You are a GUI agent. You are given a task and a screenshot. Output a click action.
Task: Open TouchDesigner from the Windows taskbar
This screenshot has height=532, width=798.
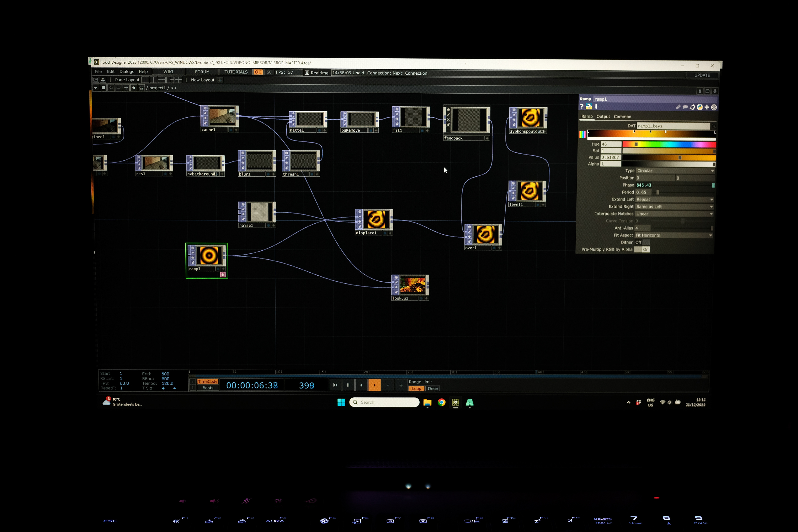click(455, 402)
